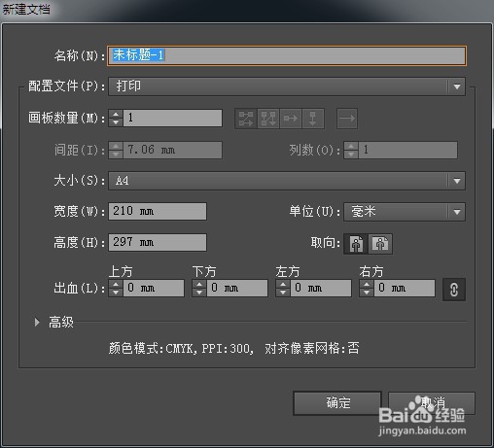Open the 单位 units dropdown showing 毫米

pos(405,212)
